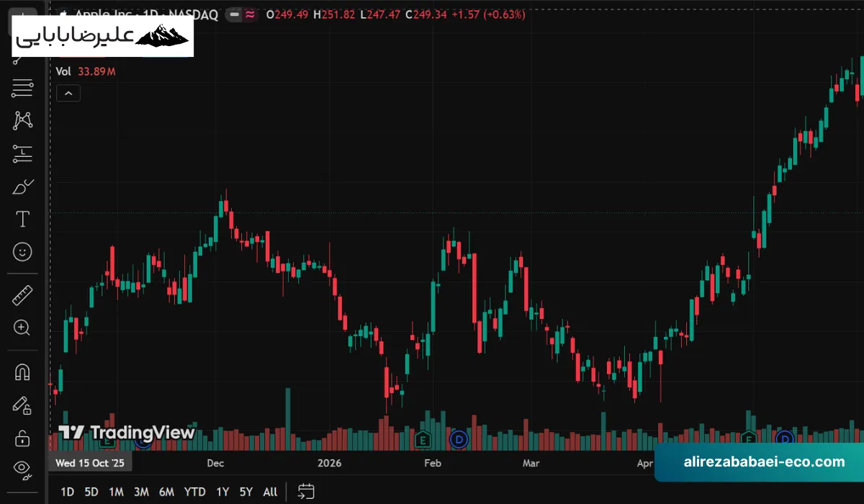Toggle stay in drawing mode

tap(22, 405)
